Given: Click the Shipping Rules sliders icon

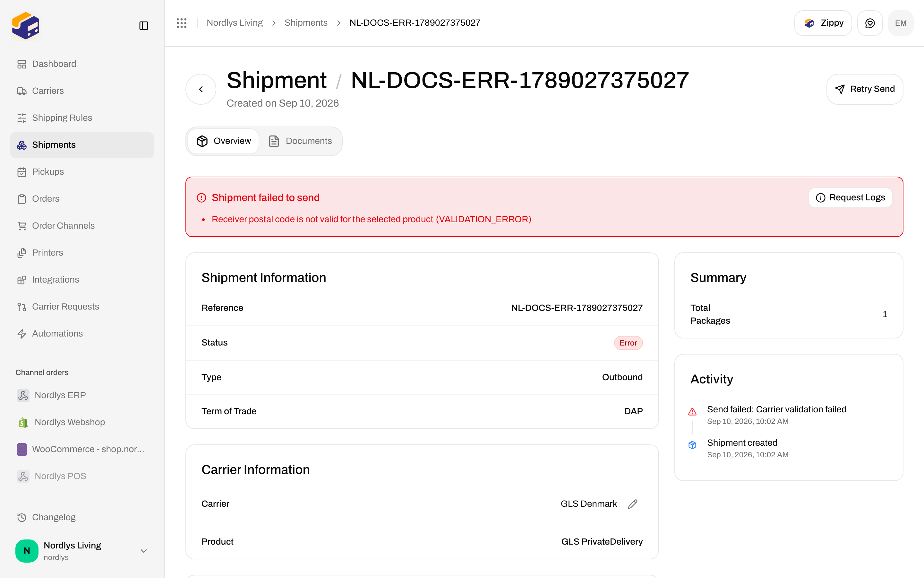Looking at the screenshot, I should [22, 118].
